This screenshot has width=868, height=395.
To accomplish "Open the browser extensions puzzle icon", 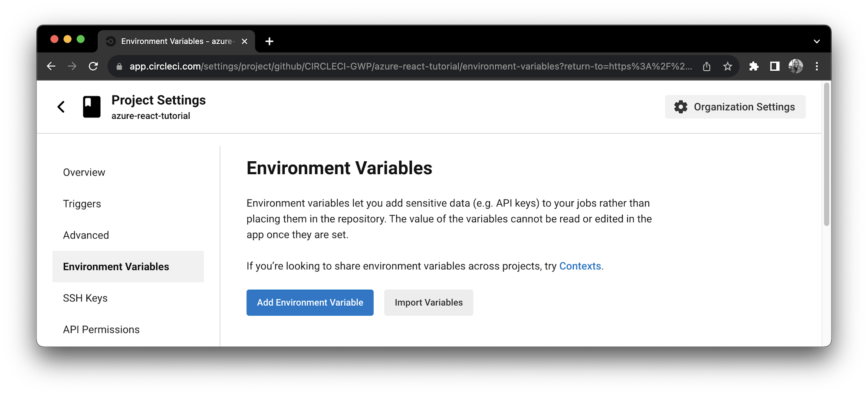I will click(x=754, y=66).
